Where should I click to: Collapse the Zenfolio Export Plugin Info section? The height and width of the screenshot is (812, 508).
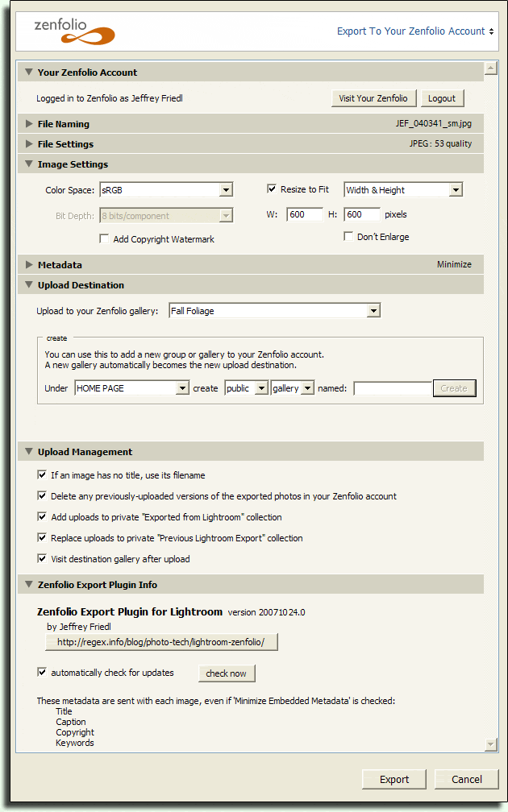(29, 584)
